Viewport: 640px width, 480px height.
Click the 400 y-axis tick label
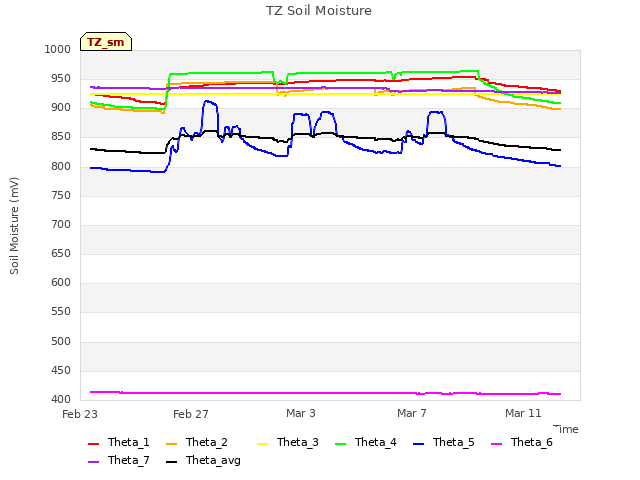[61, 400]
